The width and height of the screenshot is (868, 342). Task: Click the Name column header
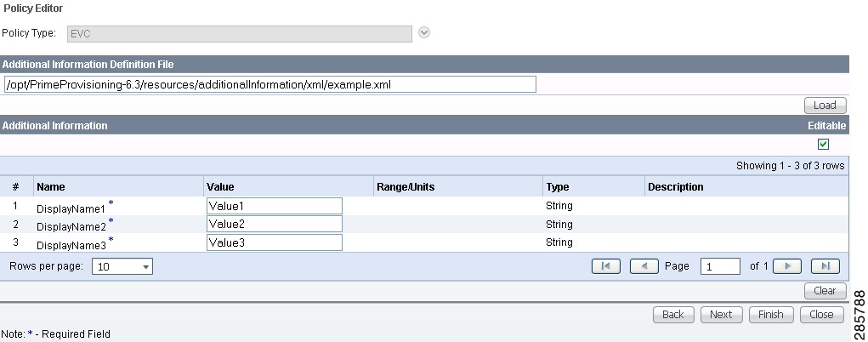click(x=51, y=187)
